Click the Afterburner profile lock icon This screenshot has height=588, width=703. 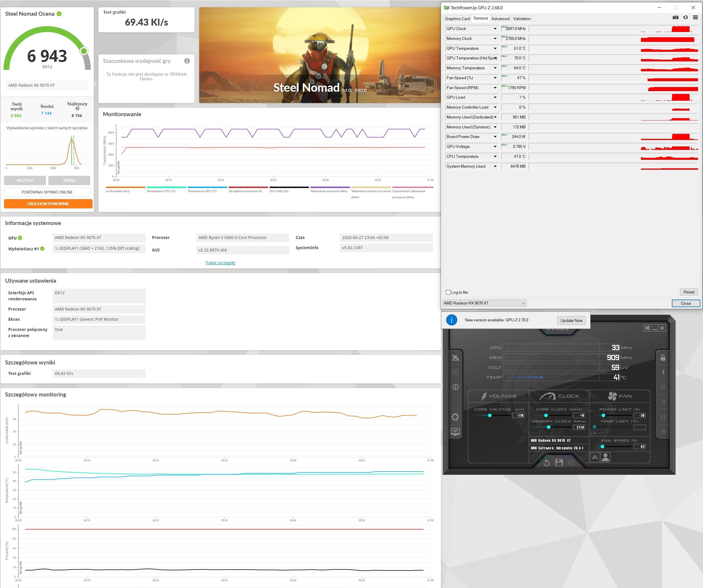[663, 357]
